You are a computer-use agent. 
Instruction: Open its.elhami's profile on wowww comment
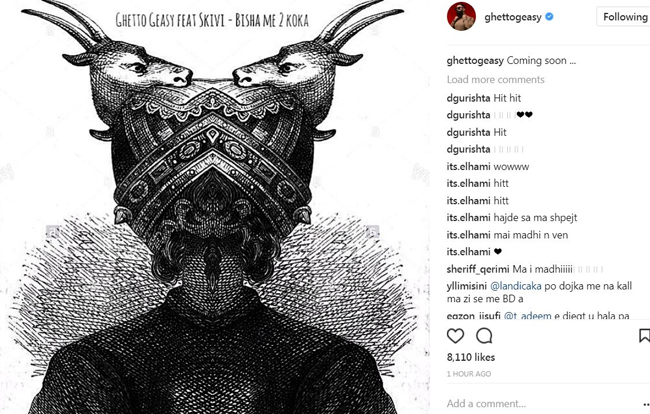(x=468, y=167)
